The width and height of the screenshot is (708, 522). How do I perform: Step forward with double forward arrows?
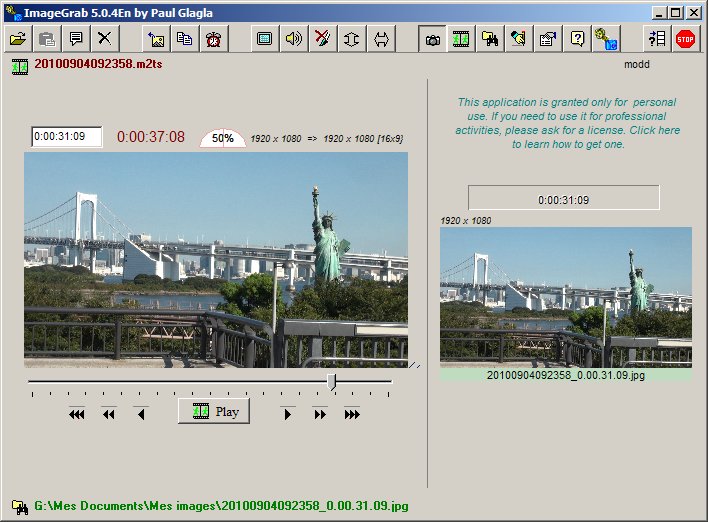(320, 414)
